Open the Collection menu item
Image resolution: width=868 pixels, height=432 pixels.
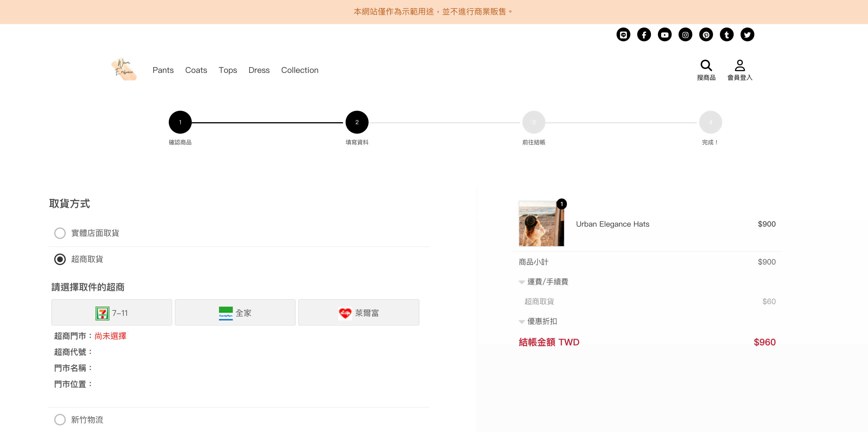tap(300, 70)
